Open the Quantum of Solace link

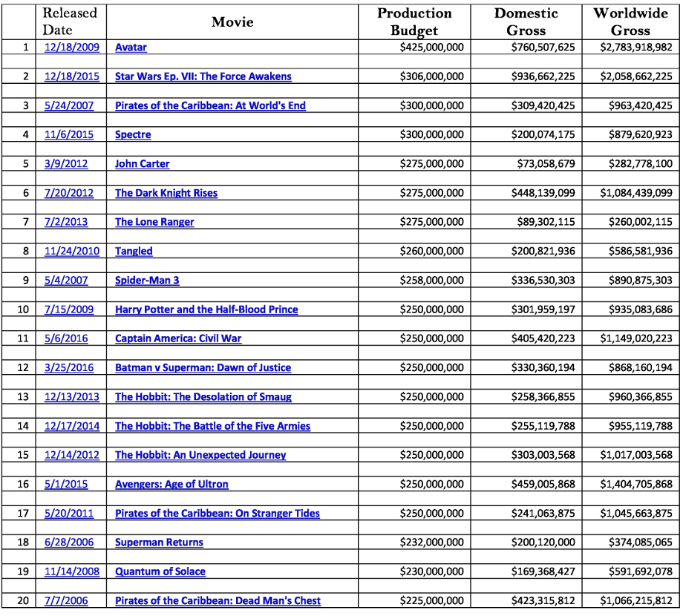[160, 571]
